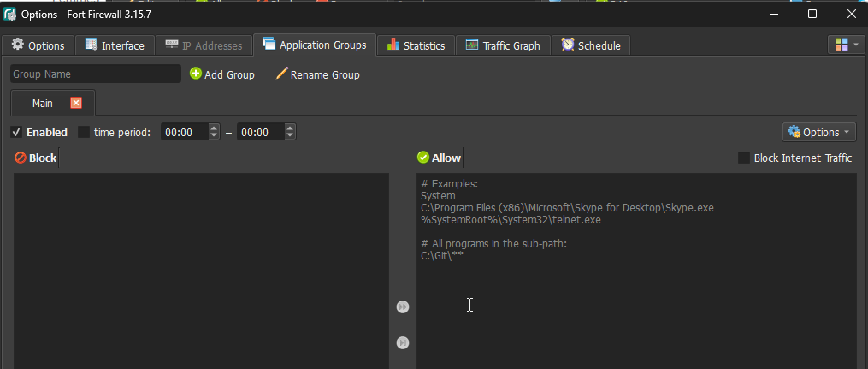This screenshot has width=868, height=369.
Task: Click the green Allow check icon
Action: coord(423,158)
